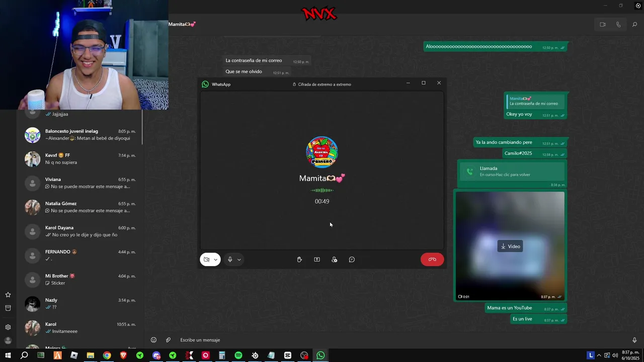Screen dimensions: 644x362
Task: Open Mi Brother chat
Action: (x=80, y=280)
